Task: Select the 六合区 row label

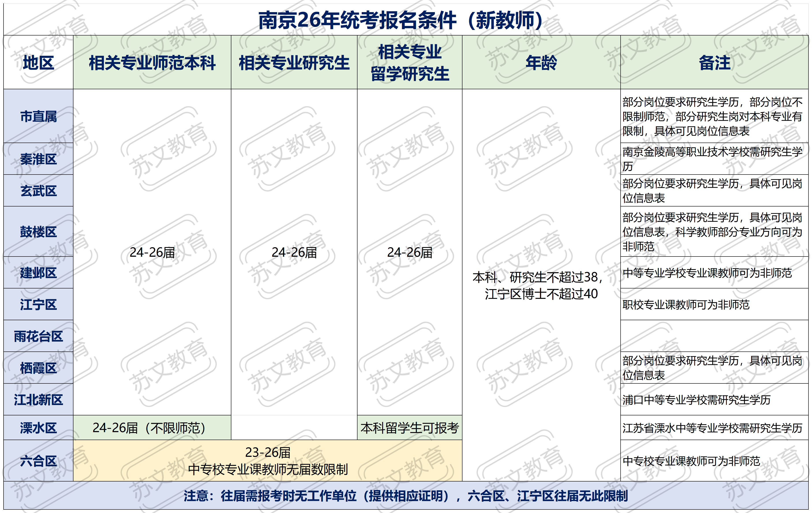Action: tap(38, 461)
